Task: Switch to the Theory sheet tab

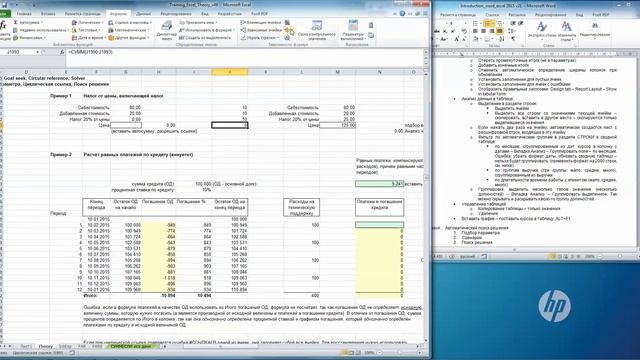Action: [x=45, y=346]
